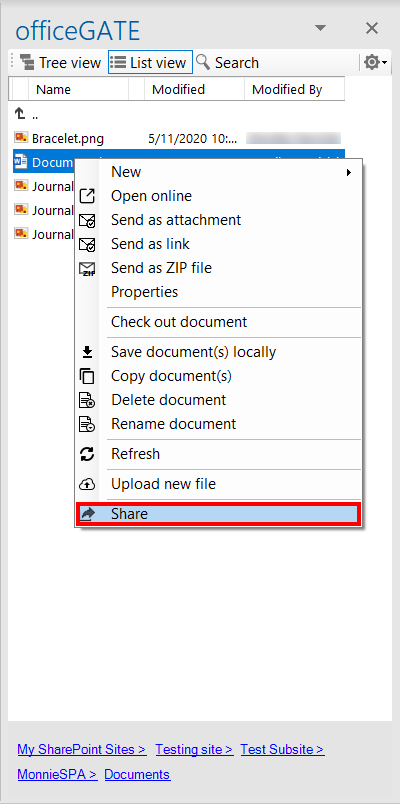Toggle List view mode

pos(150,63)
